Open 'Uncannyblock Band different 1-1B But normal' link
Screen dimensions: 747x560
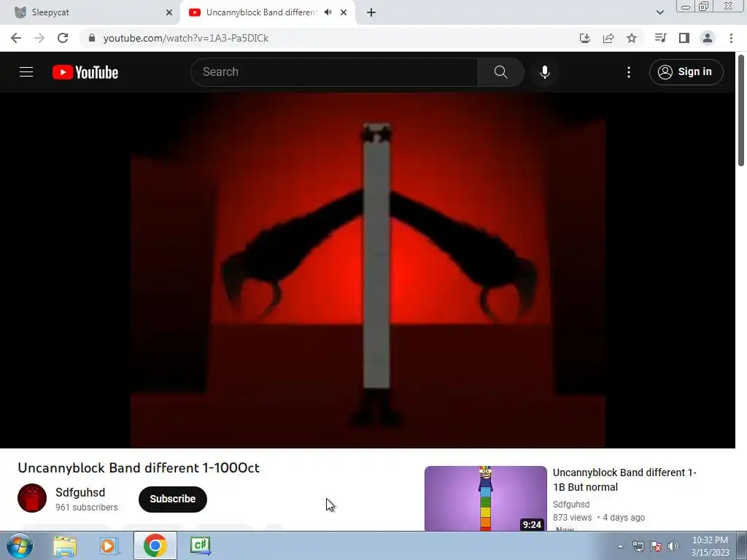point(624,480)
